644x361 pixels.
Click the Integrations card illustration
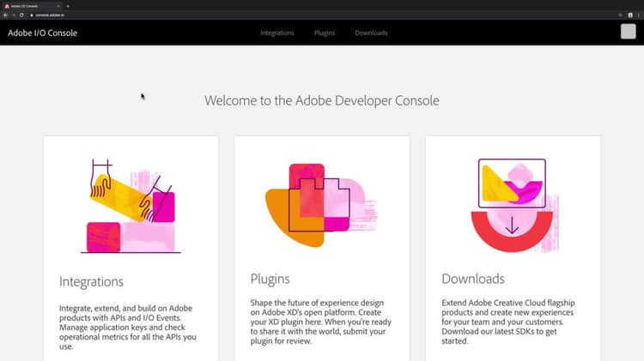pyautogui.click(x=131, y=206)
